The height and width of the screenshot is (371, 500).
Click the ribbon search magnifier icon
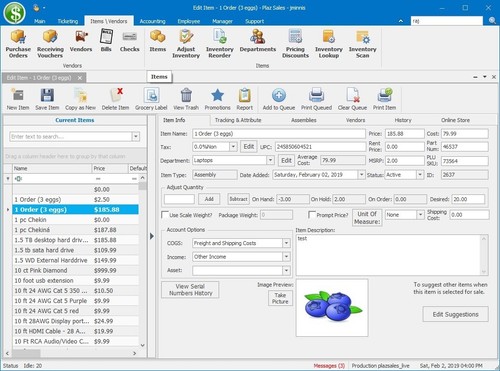point(492,21)
